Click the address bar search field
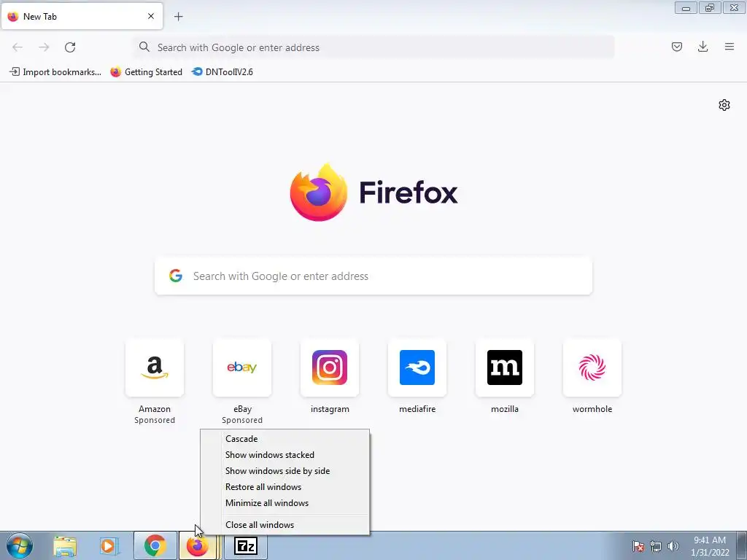Viewport: 747px width, 560px height. pos(374,47)
